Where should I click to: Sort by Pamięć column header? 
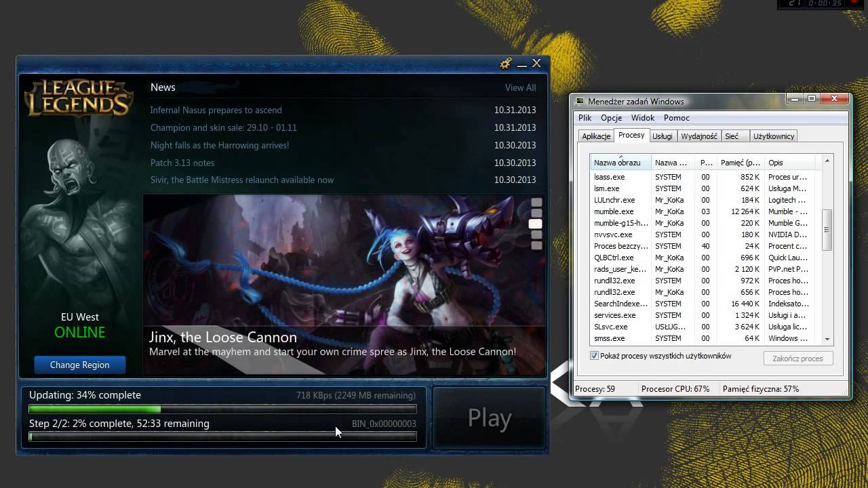tap(740, 163)
